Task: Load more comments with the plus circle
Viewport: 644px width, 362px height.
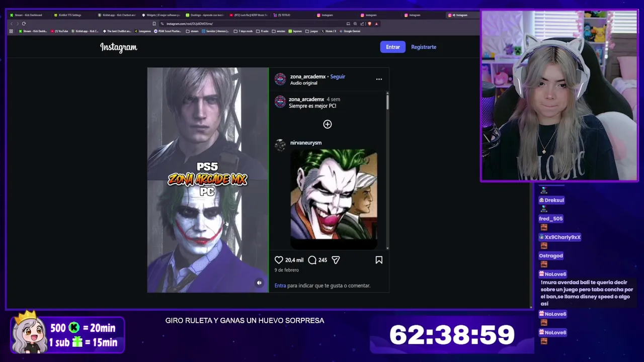Action: 328,124
